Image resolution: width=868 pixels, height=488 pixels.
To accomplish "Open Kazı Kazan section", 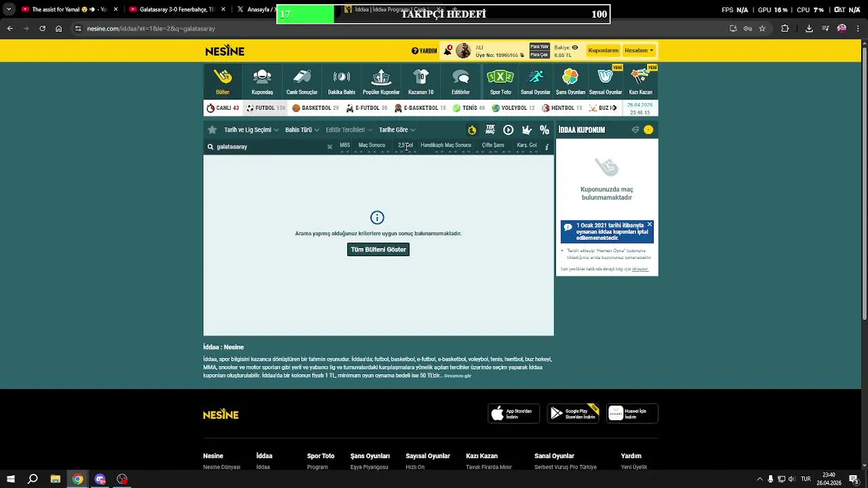I will click(641, 81).
